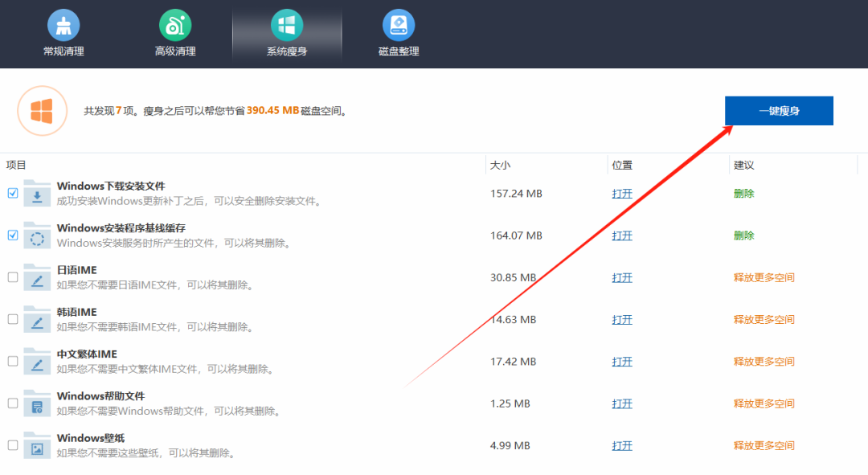This screenshot has width=868, height=475.
Task: Click 打开 link for 日语IME
Action: pyautogui.click(x=621, y=278)
